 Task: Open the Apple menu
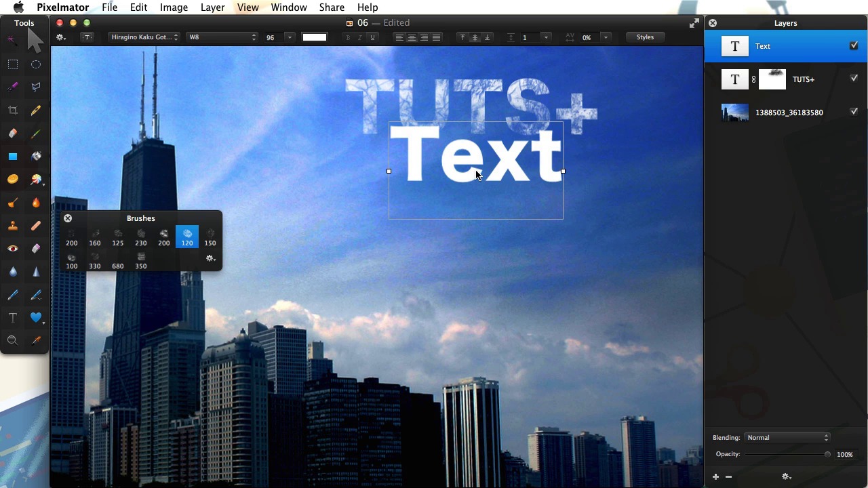coord(19,7)
